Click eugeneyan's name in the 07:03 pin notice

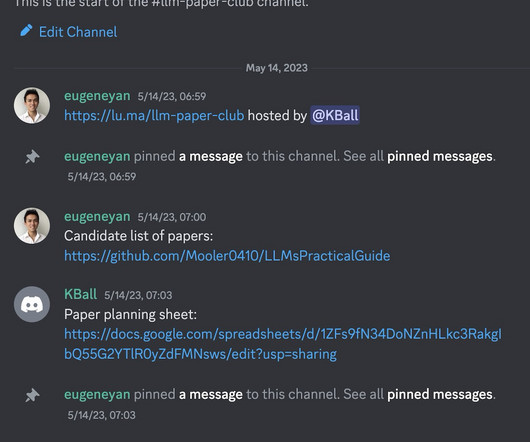coord(97,394)
